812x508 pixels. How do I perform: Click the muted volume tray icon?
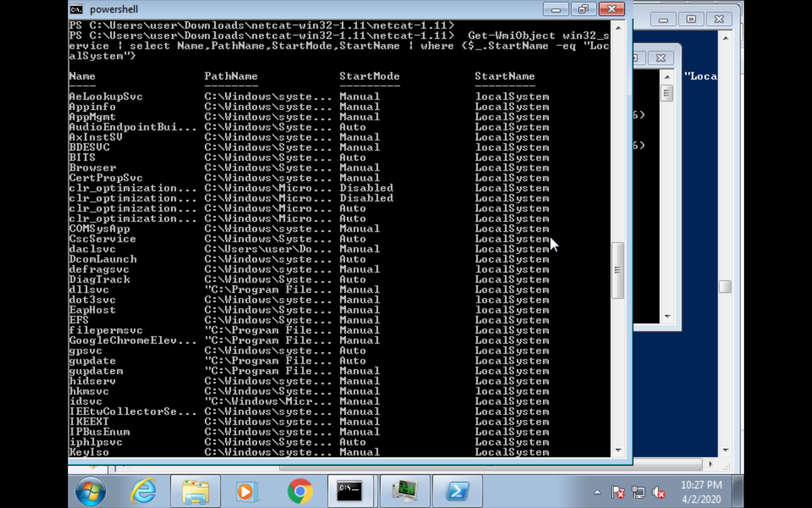click(x=658, y=492)
